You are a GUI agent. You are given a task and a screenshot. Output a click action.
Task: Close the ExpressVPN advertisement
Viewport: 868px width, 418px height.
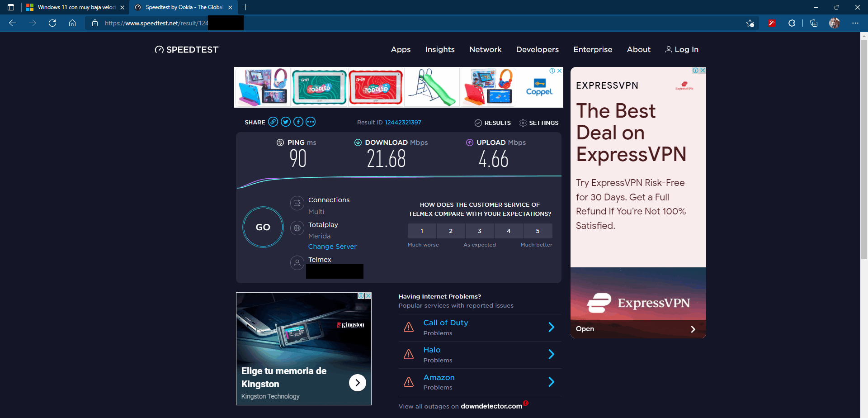[703, 71]
